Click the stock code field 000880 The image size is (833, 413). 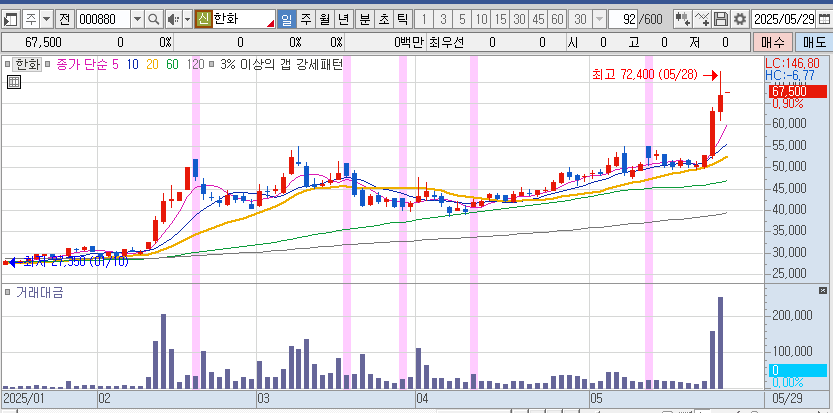[104, 20]
